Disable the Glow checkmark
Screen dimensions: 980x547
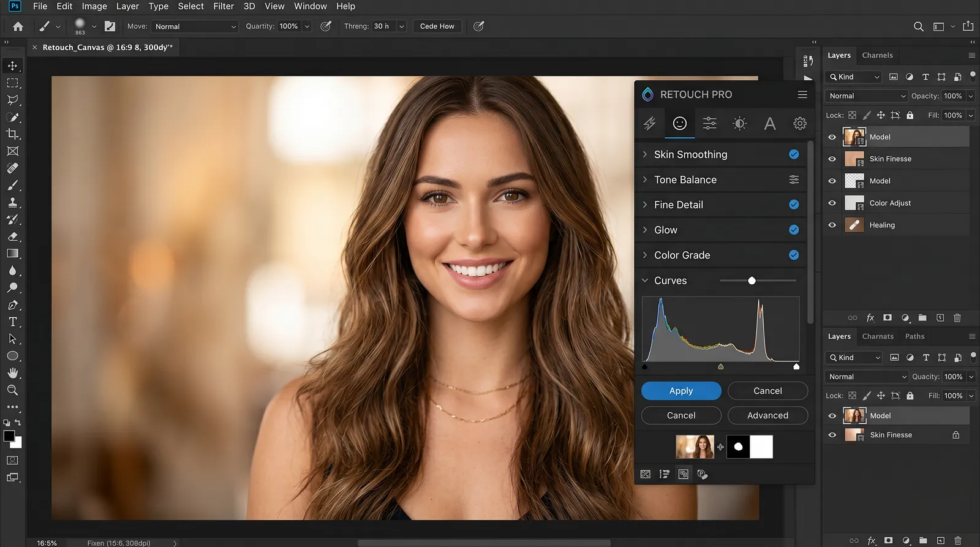(794, 230)
